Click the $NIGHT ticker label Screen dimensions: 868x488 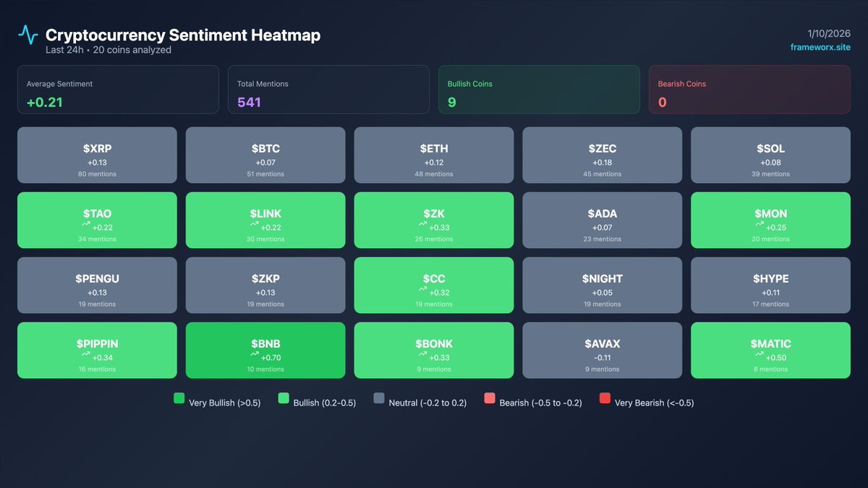pyautogui.click(x=603, y=279)
